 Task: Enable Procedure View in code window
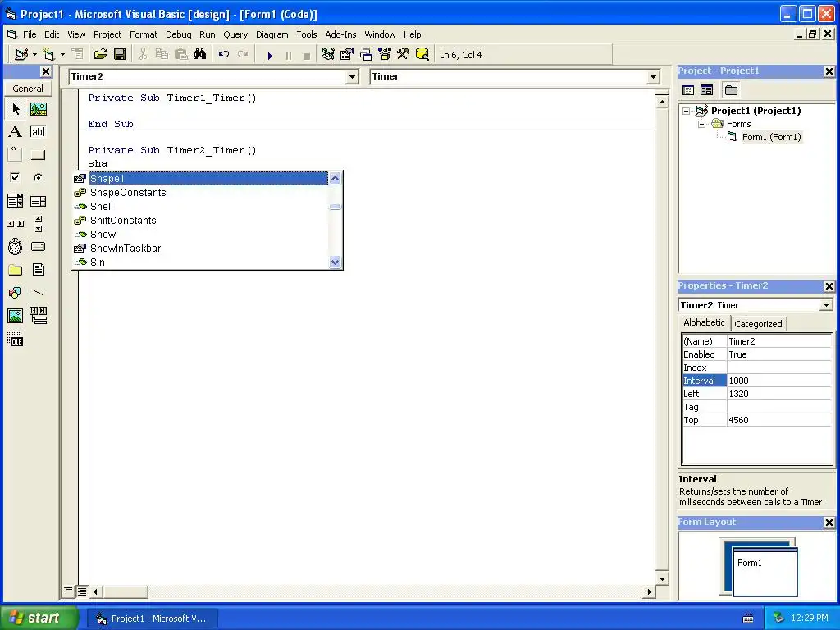[x=68, y=591]
